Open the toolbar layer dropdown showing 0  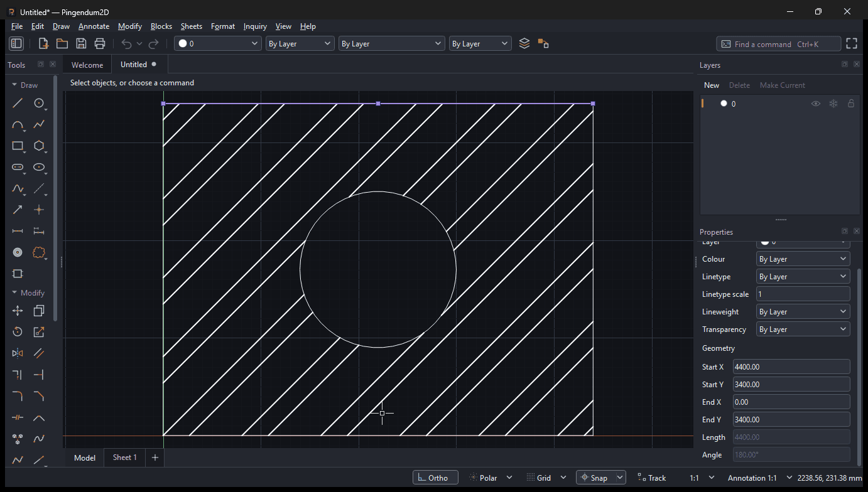tap(218, 43)
